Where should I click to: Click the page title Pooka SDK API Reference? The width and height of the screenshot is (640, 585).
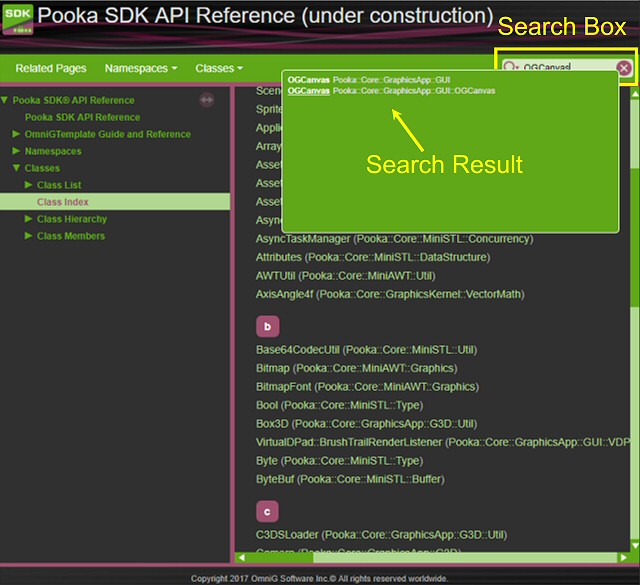coord(265,16)
